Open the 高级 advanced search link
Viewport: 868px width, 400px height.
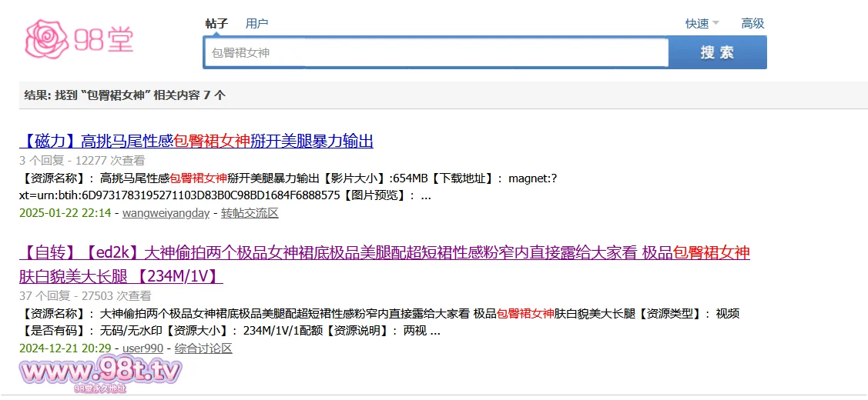(752, 24)
